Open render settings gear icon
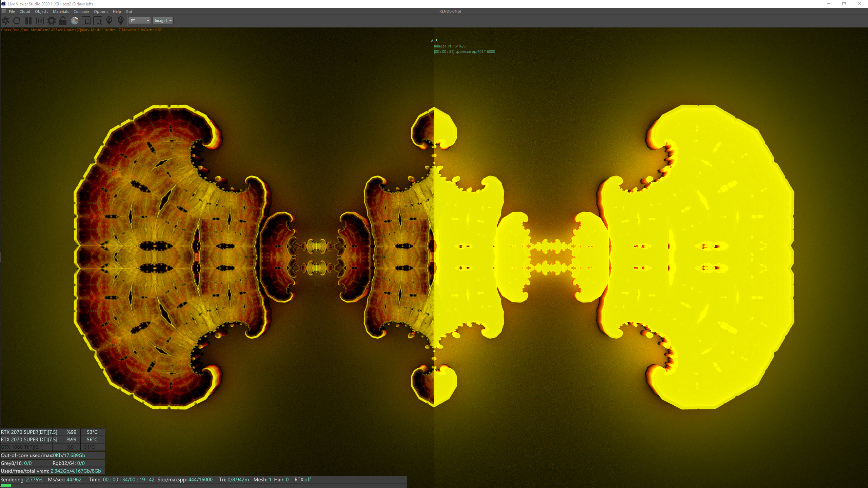Screen dimensions: 868x488 [x=51, y=21]
